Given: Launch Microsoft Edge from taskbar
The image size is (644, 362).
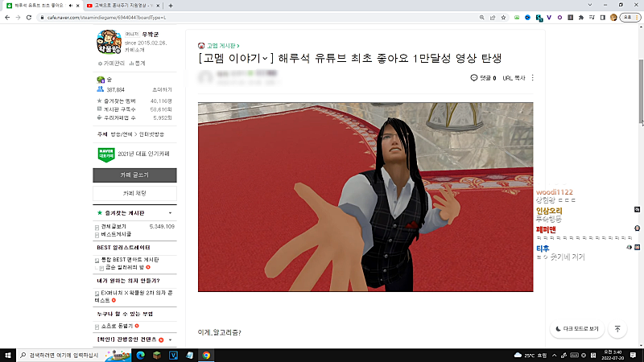Looking at the screenshot, I should tap(140, 356).
